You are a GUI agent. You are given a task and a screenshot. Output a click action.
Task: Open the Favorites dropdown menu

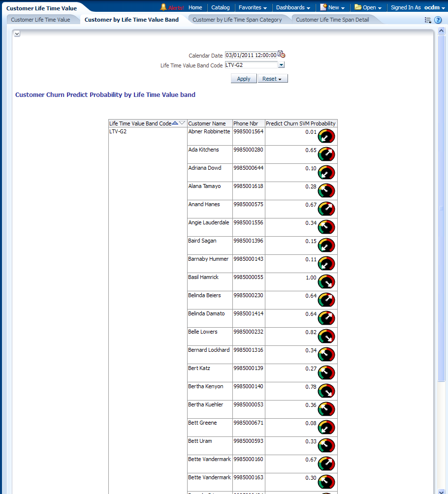coord(253,7)
